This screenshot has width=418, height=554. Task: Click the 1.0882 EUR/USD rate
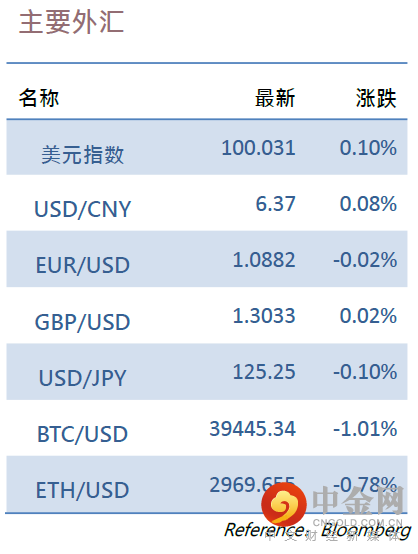264,260
